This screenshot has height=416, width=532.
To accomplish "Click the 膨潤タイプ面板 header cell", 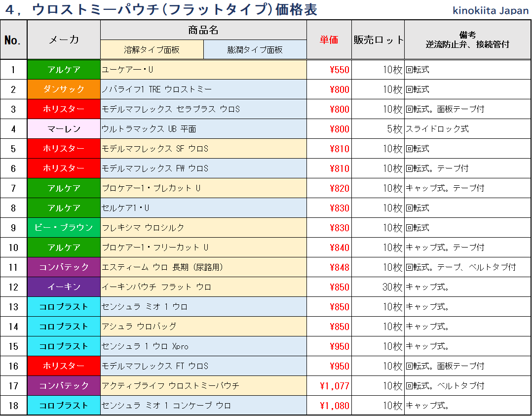I will tap(255, 50).
